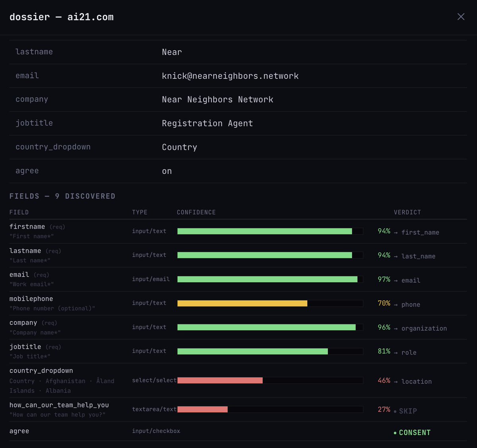Viewport: 477px width, 448px height.
Task: Click the agree key in dossier table
Action: (x=27, y=171)
